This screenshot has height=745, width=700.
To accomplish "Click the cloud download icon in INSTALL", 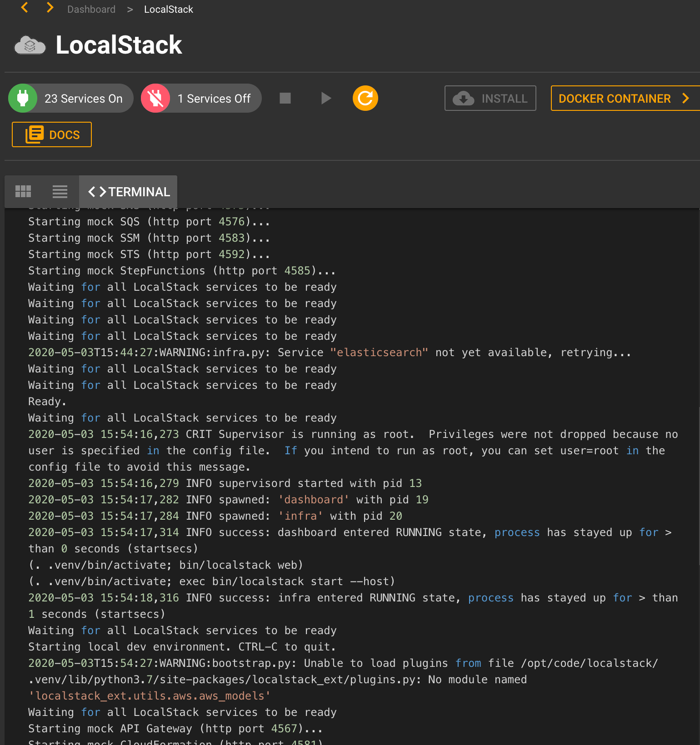I will pyautogui.click(x=464, y=98).
